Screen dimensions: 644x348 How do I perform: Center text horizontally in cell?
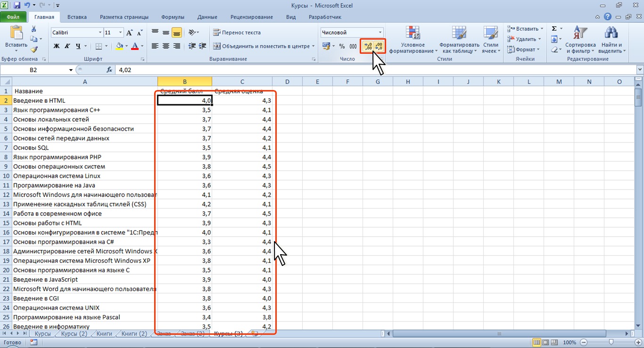pyautogui.click(x=166, y=46)
